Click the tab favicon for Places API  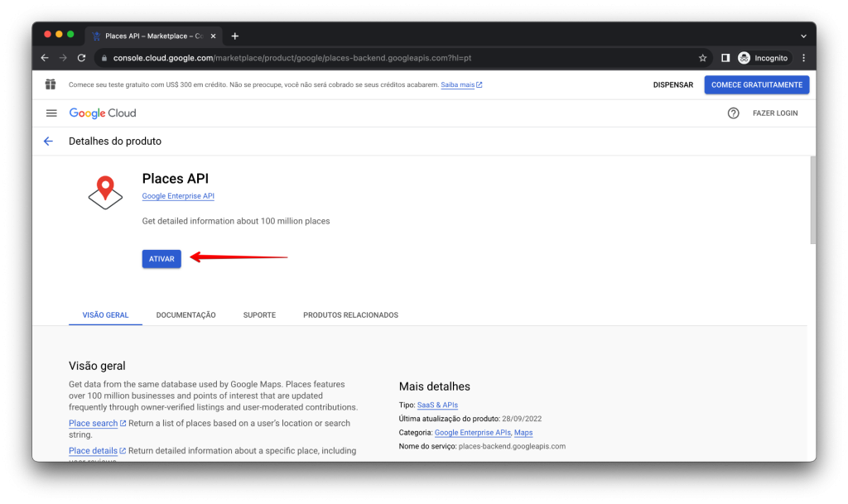point(96,36)
